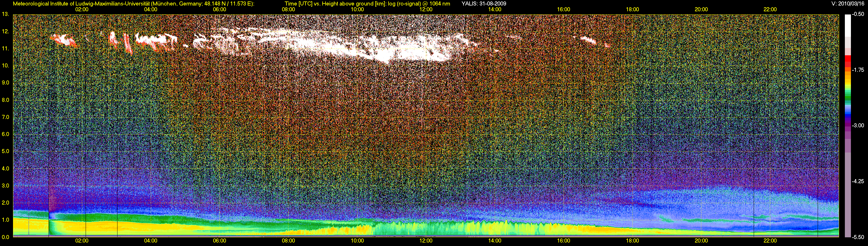Click the top axis 20:00 time label
The image size is (868, 246).
pos(701,10)
